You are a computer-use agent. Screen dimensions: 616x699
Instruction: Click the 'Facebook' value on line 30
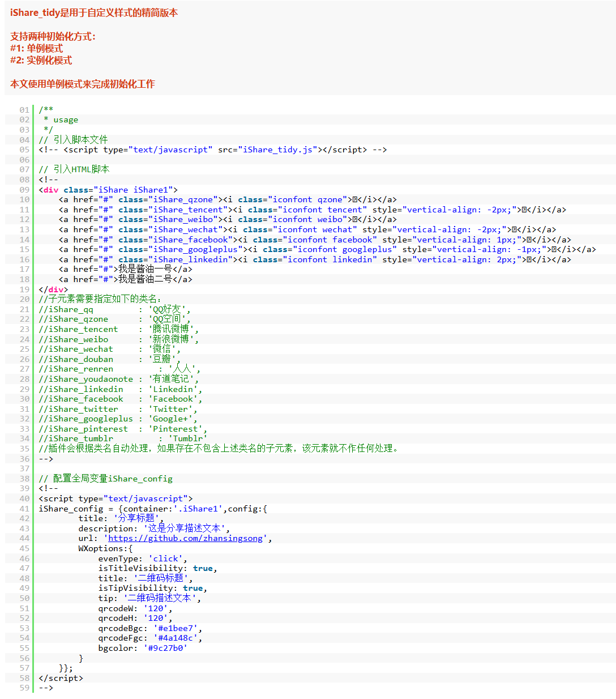pos(173,399)
